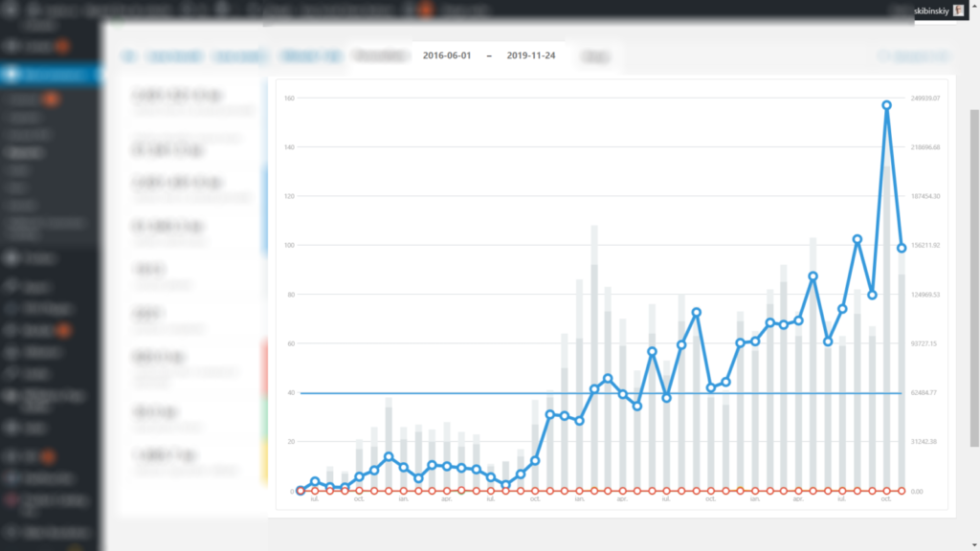This screenshot has width=980, height=551.
Task: Open the highlighted WooCommerce sidebar menu
Action: pos(50,76)
